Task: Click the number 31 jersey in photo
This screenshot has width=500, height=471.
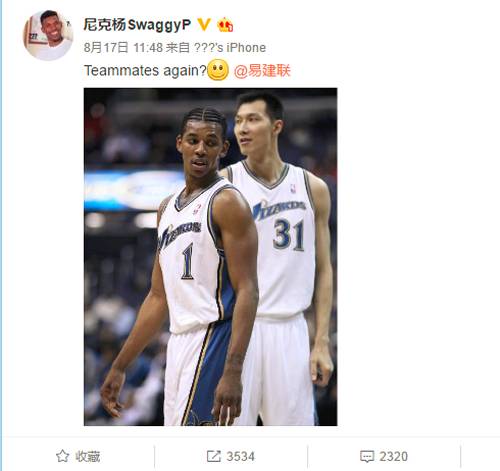Action: tap(289, 235)
